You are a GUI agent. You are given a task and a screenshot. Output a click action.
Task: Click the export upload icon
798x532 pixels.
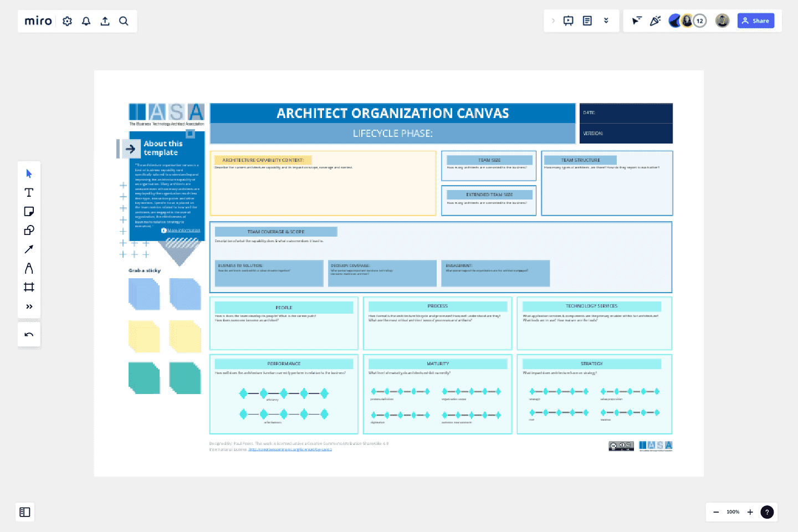(x=105, y=21)
